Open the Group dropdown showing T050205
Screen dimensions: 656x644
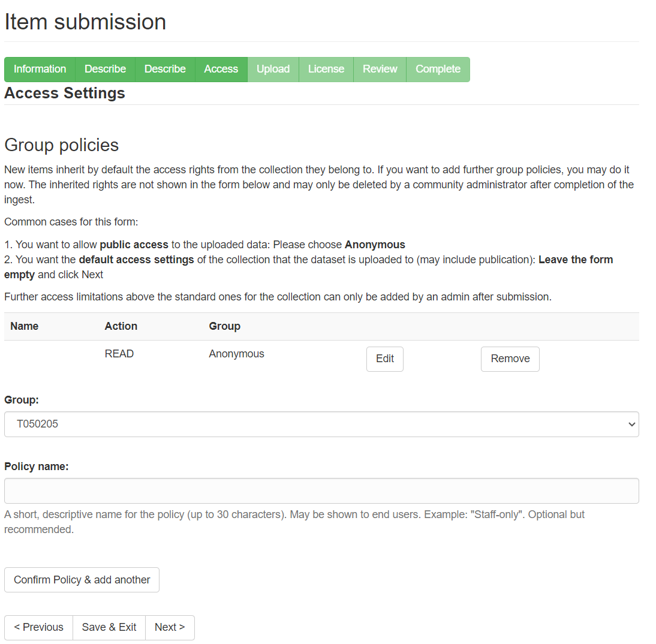[x=322, y=425]
